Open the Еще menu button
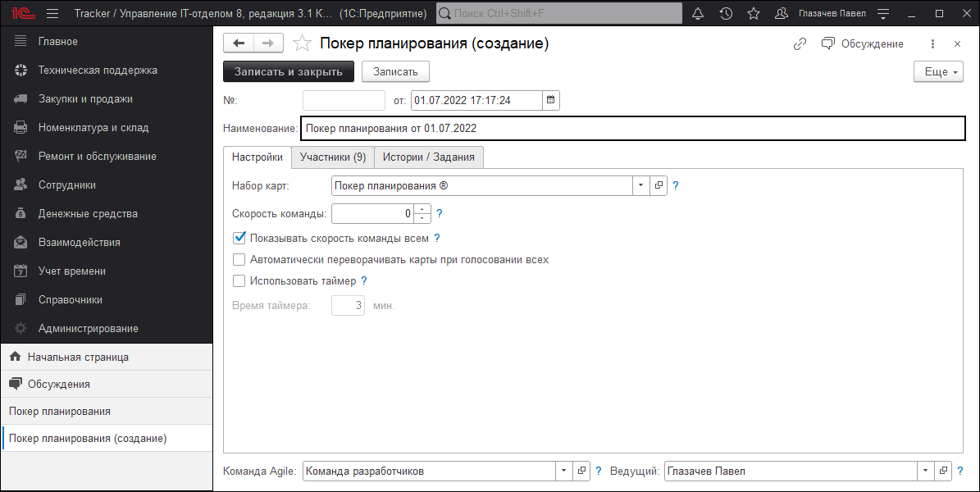980x492 pixels. click(x=937, y=71)
